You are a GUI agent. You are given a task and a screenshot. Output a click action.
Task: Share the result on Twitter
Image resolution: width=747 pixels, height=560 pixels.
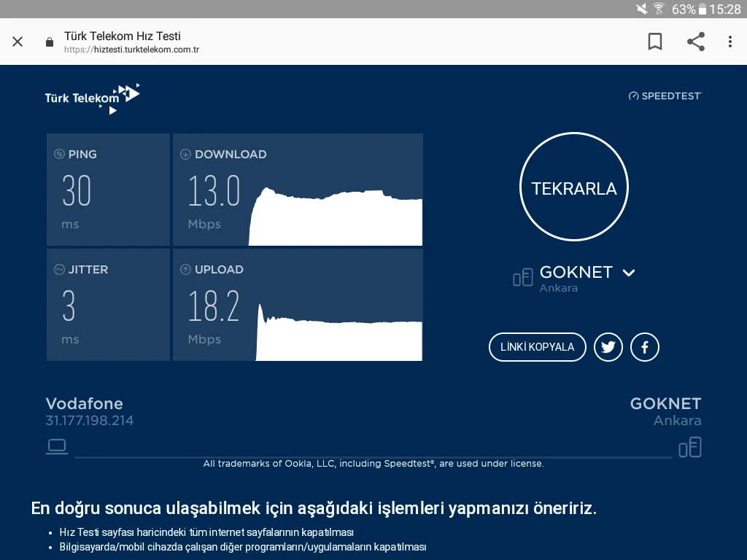pos(608,347)
